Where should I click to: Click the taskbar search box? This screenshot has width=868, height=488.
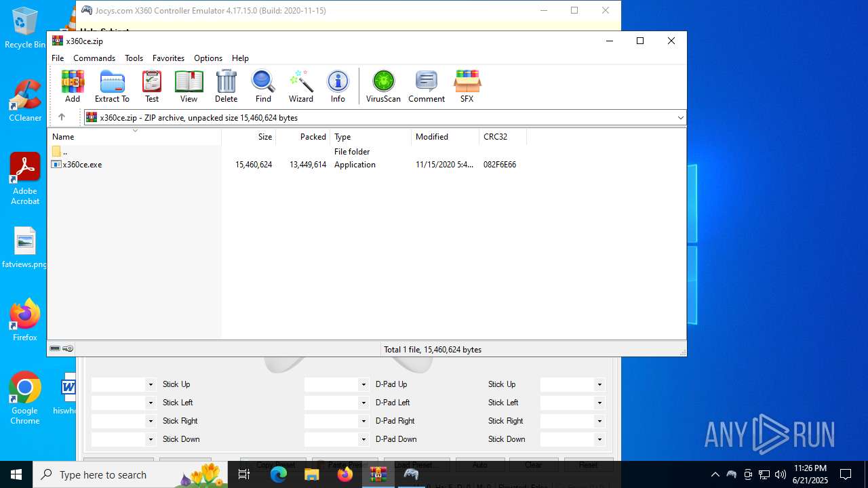coord(130,474)
